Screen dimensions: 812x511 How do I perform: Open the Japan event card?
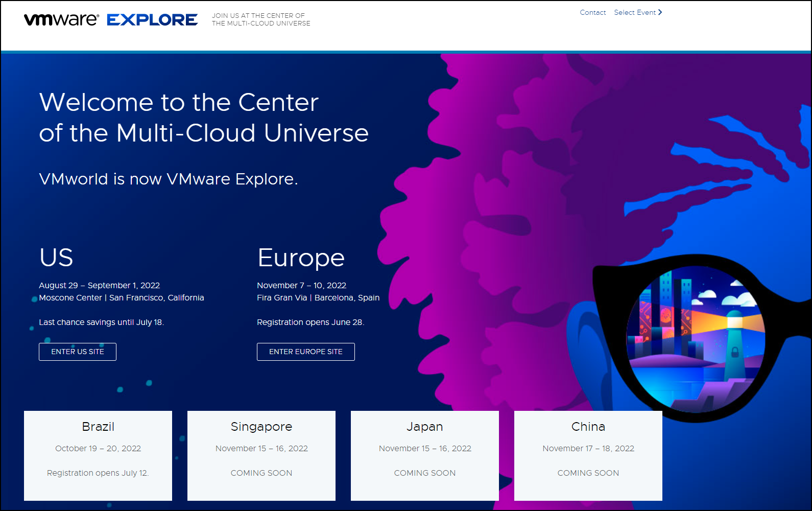(425, 456)
